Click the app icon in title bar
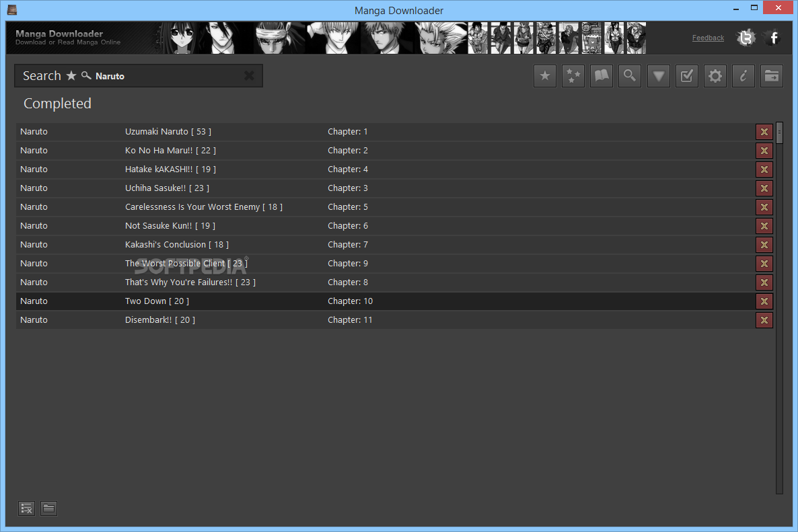Viewport: 798px width, 532px height. [11, 9]
